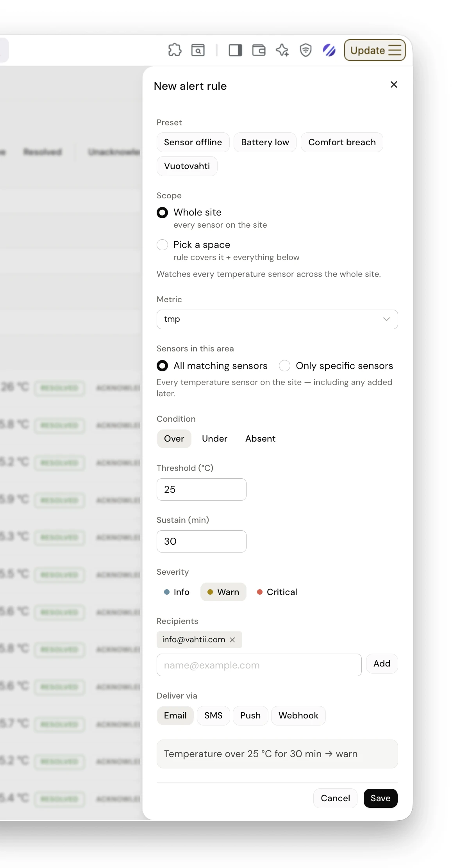Viewport: 452px width, 868px height.
Task: Open the shield VPN icon
Action: pyautogui.click(x=306, y=50)
